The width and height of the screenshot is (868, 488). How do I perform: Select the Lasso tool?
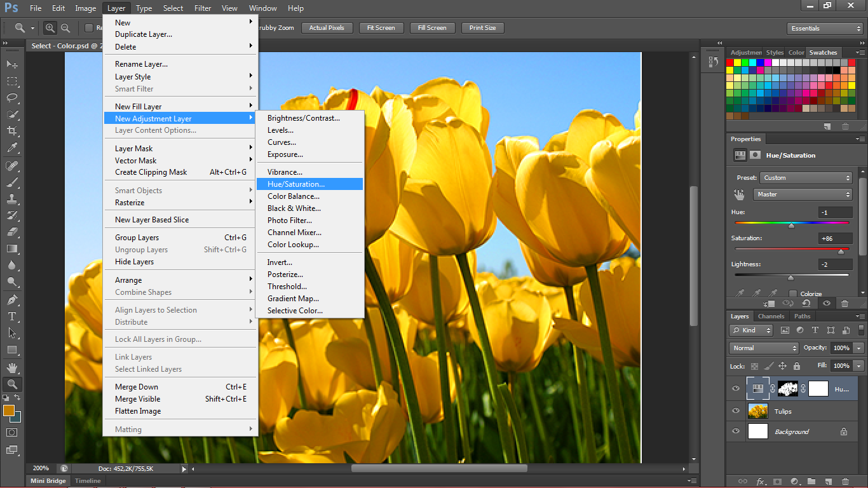(x=12, y=98)
